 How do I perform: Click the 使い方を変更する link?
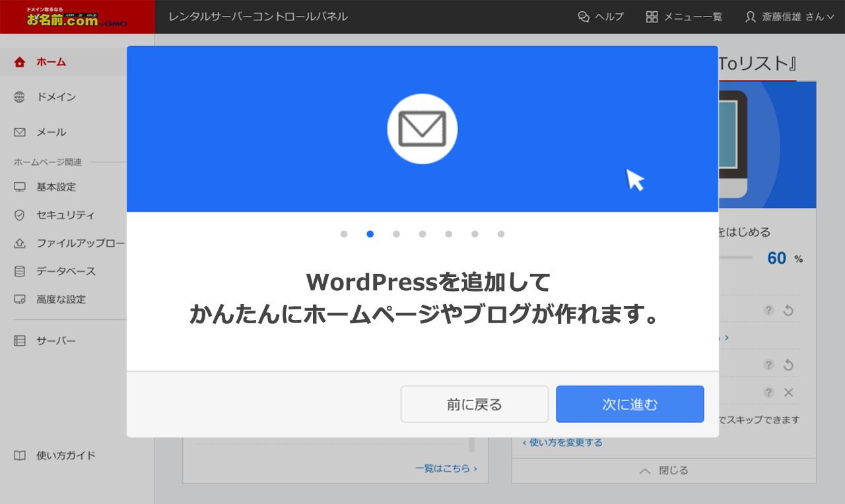562,442
